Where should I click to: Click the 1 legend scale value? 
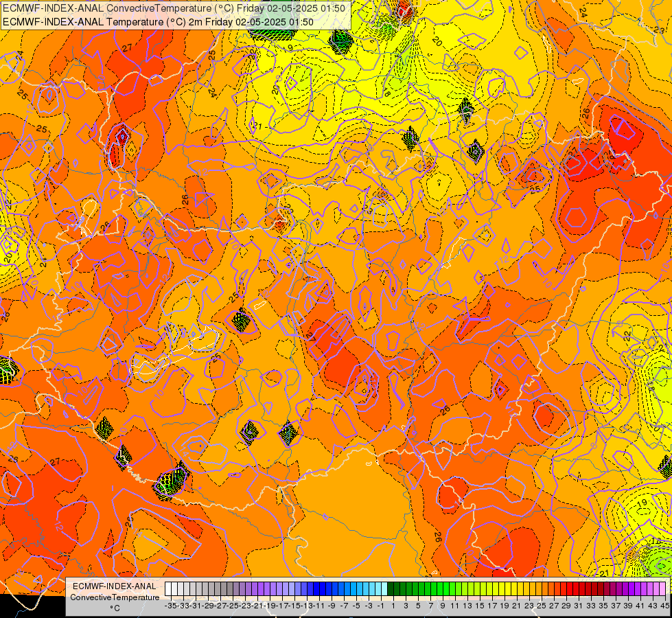[x=393, y=606]
